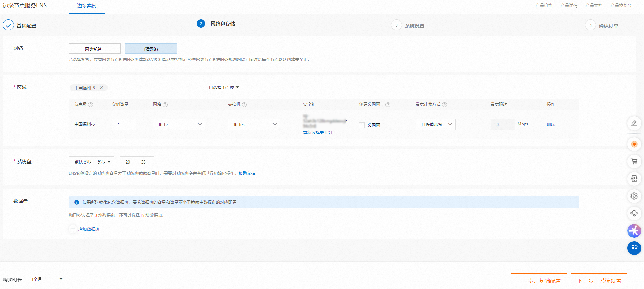Click 上一步：基础配置 button
This screenshot has height=289, width=644.
[539, 280]
